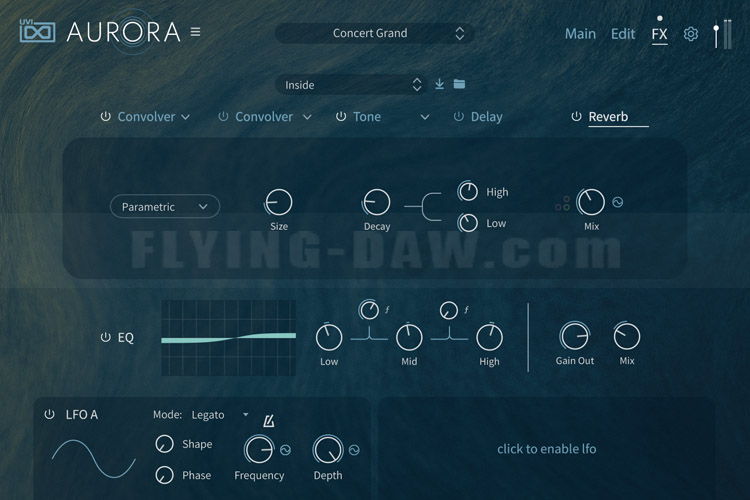This screenshot has width=750, height=500.
Task: Click the LFO Shape knob
Action: (x=165, y=444)
